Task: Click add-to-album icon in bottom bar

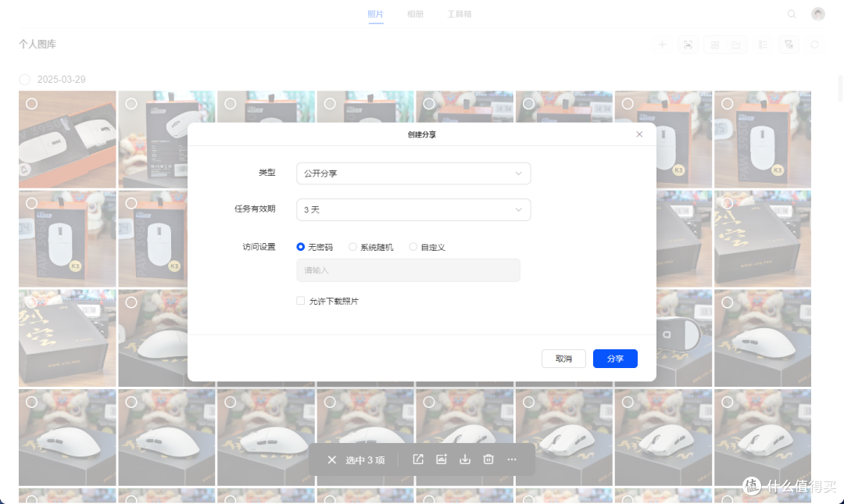Action: (442, 459)
